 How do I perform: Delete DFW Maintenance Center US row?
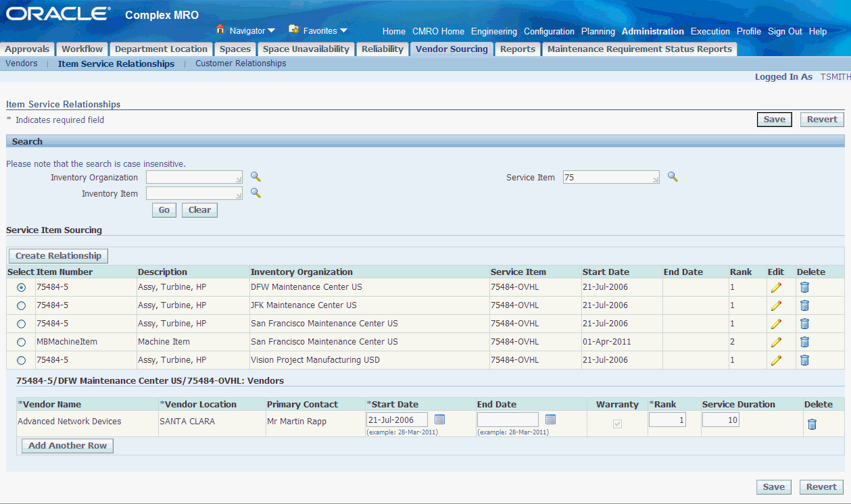[x=804, y=287]
